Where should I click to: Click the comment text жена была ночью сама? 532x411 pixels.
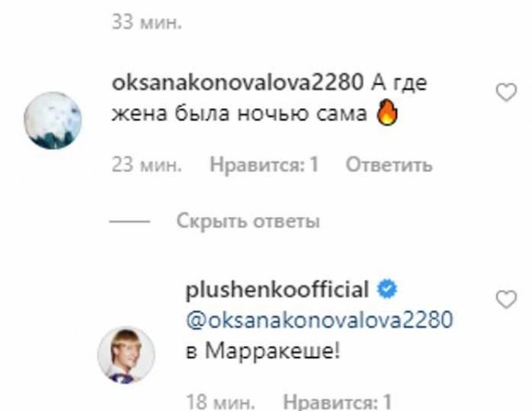tap(240, 113)
